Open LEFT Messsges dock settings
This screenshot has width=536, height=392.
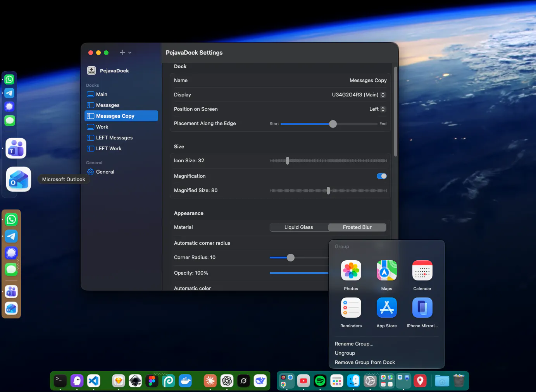pyautogui.click(x=121, y=138)
